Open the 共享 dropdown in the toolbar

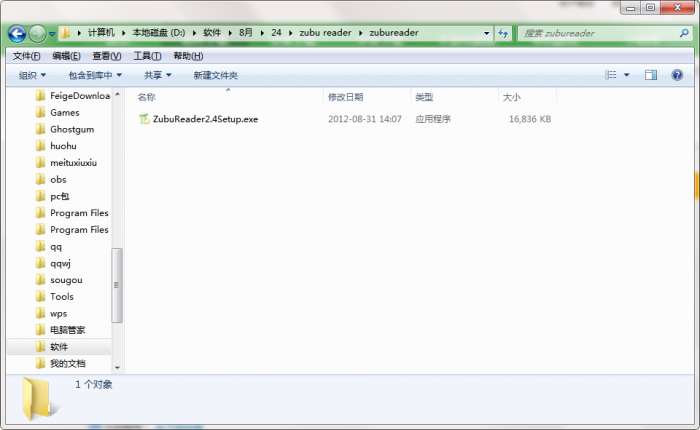158,75
